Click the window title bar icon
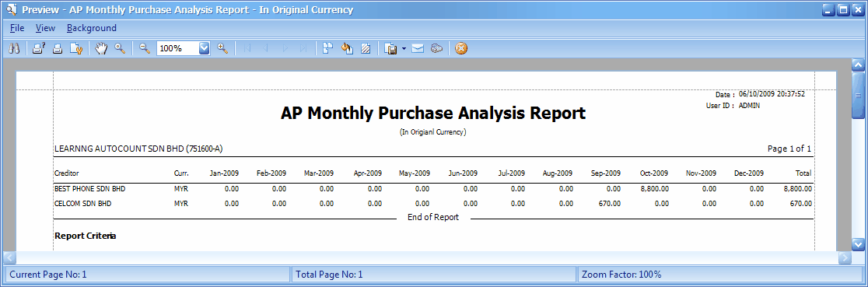 [11, 10]
